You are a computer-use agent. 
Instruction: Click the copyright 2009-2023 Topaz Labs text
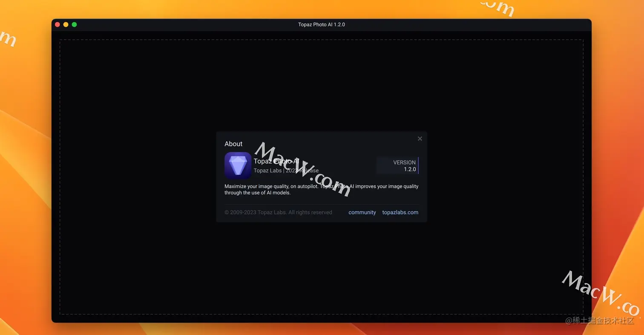coord(278,212)
